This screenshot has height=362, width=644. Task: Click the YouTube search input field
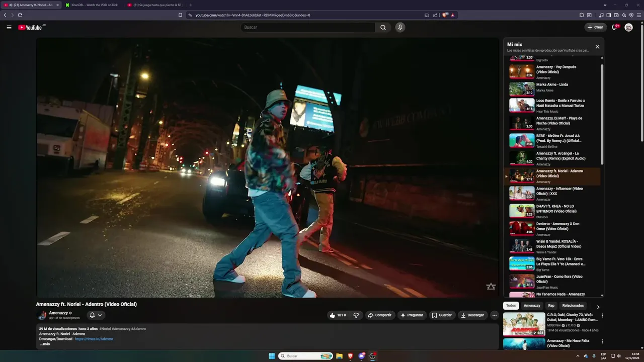(x=307, y=27)
